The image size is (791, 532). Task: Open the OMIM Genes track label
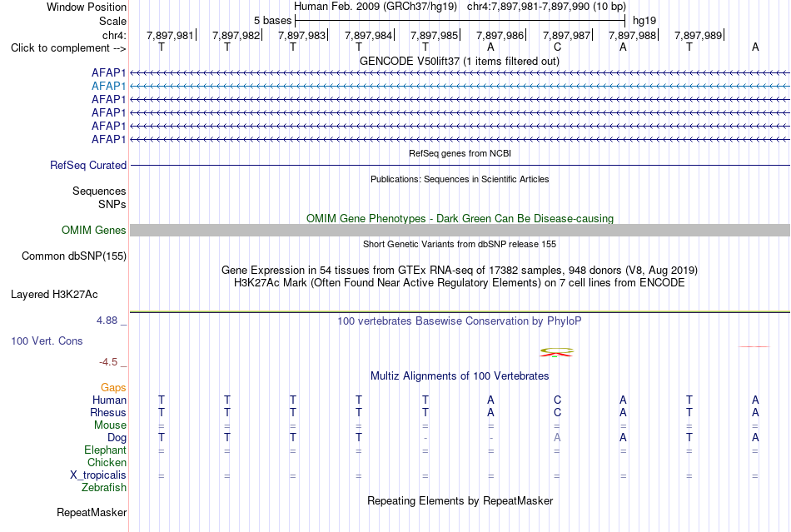tap(93, 231)
